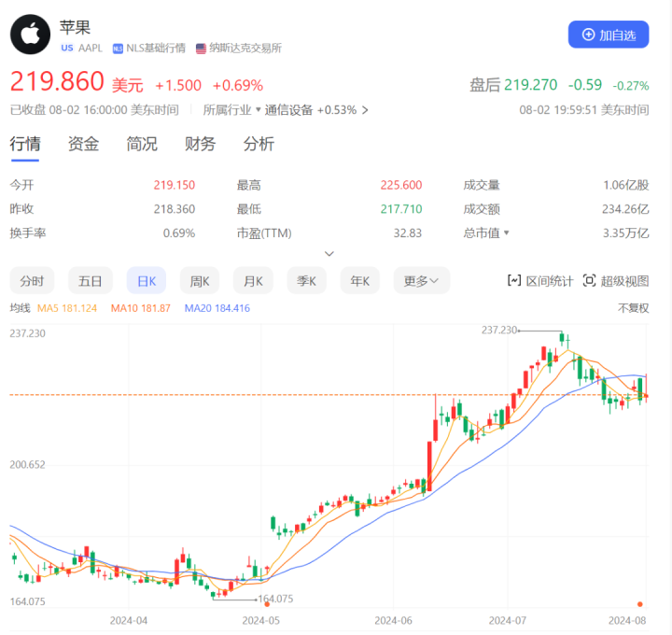Click the US market tag

pos(67,48)
